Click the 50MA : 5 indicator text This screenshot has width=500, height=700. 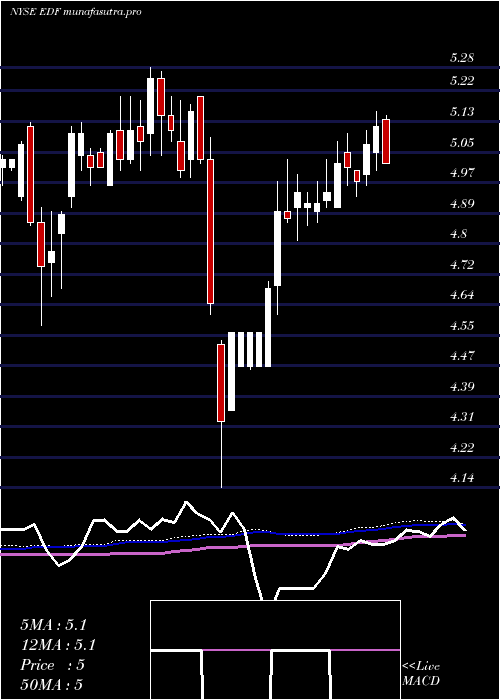(52, 685)
